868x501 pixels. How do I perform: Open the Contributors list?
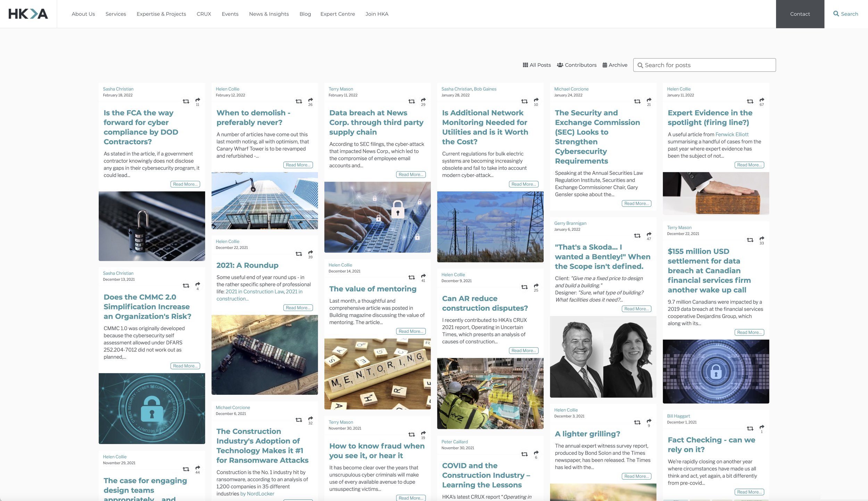pyautogui.click(x=577, y=65)
